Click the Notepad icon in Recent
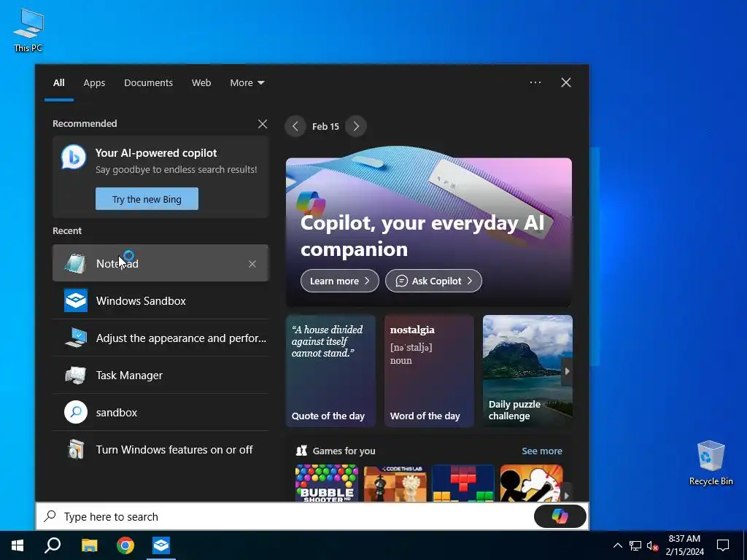The image size is (747, 560). [x=75, y=263]
